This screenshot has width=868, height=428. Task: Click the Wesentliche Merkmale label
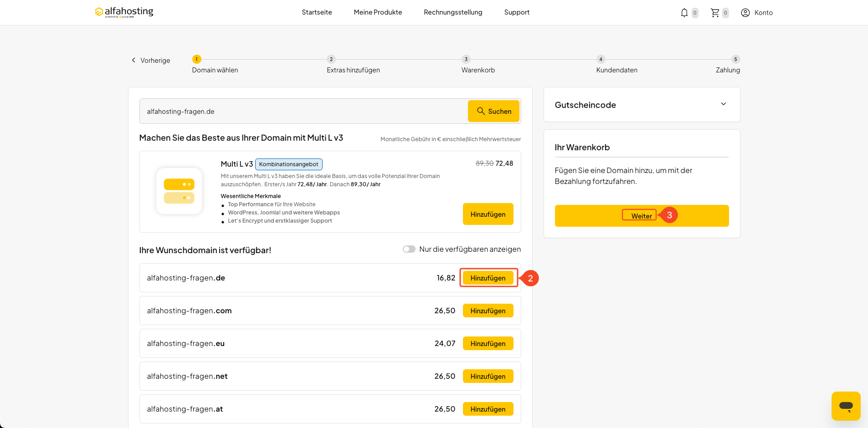click(x=251, y=196)
